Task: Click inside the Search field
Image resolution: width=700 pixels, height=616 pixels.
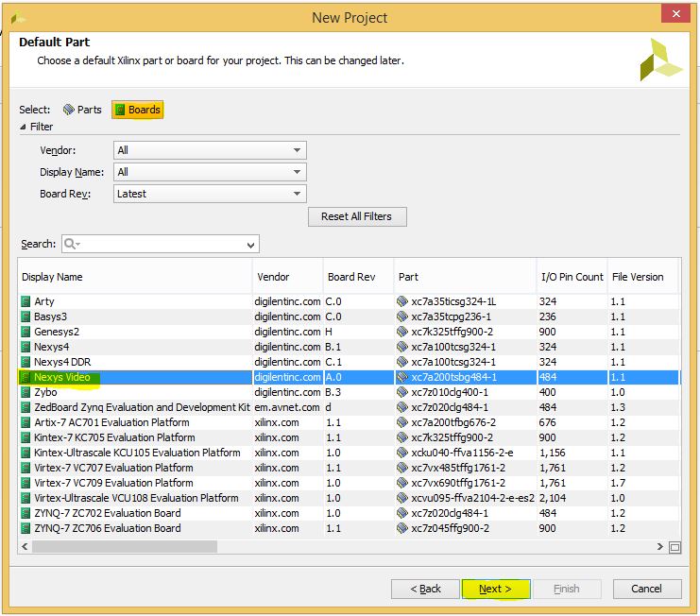Action: point(161,244)
